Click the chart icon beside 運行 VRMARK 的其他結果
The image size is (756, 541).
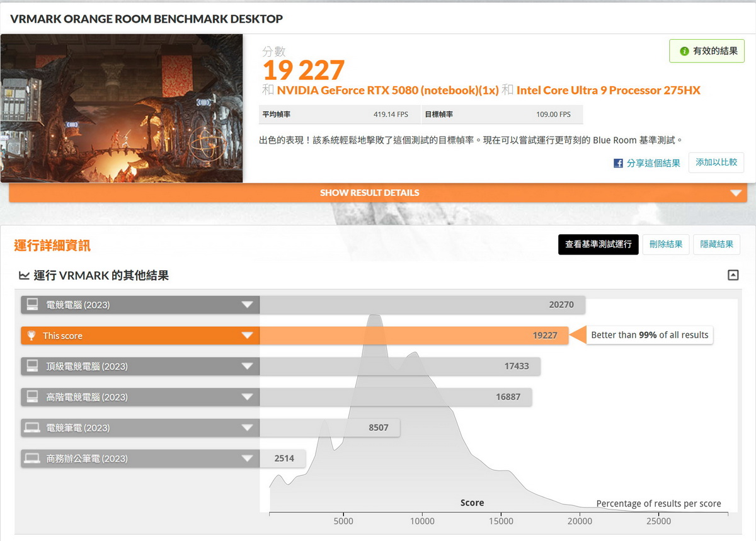(24, 275)
